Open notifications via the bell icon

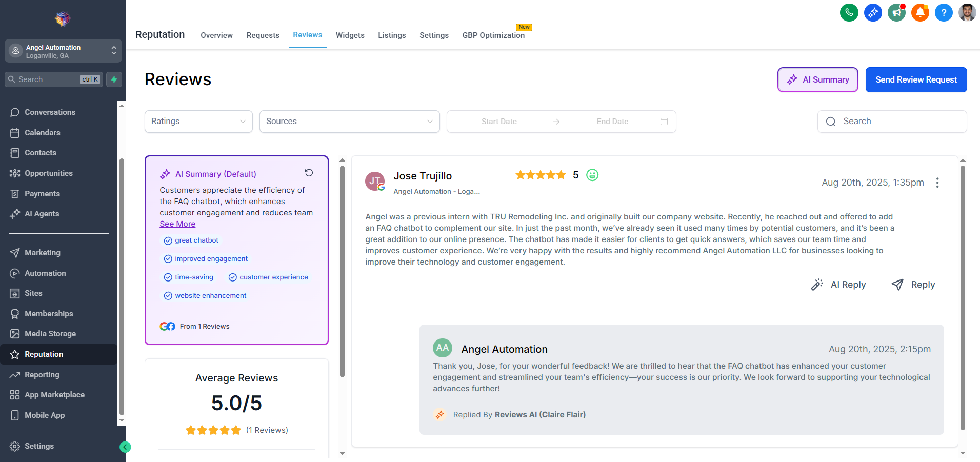[x=920, y=12]
